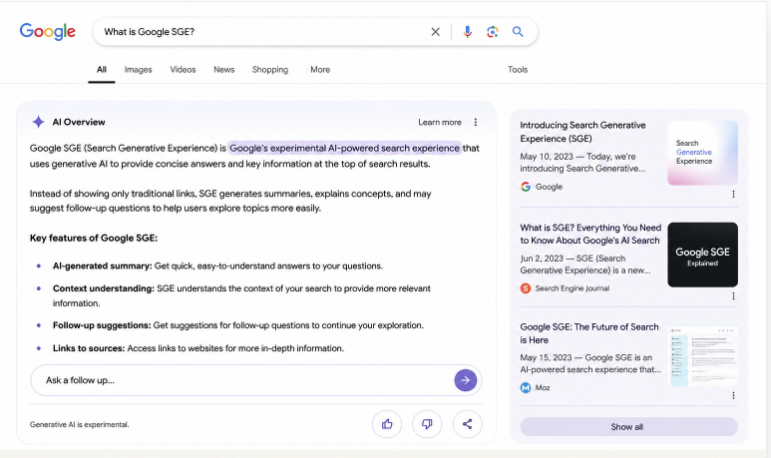This screenshot has width=771, height=458.
Task: Click the May 15, 2023 snippet text
Action: (x=591, y=364)
